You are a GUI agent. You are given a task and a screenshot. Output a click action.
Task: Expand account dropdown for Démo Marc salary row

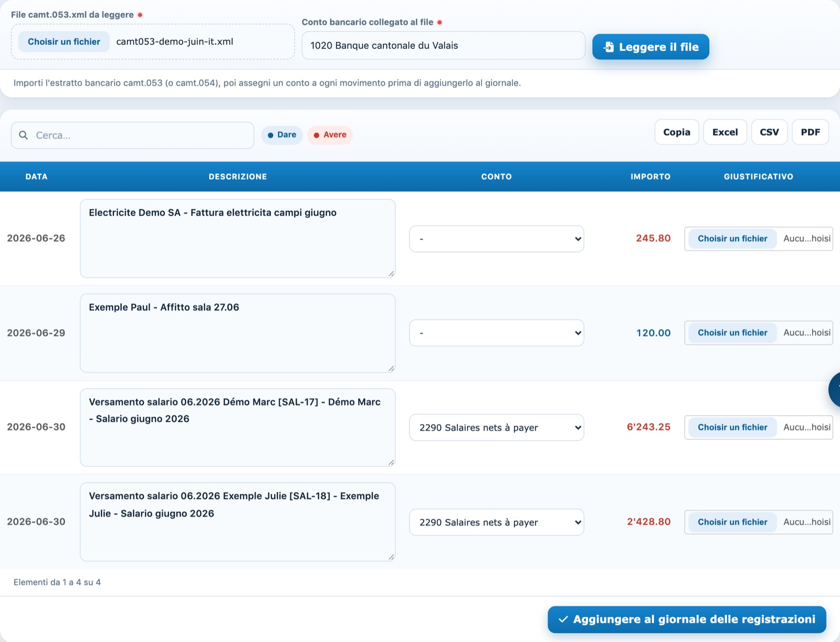497,427
